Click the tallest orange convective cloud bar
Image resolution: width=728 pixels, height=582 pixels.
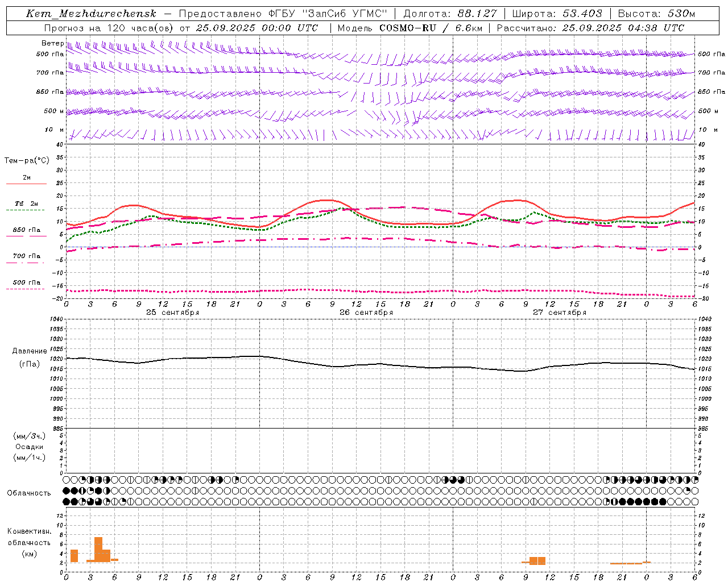click(98, 550)
